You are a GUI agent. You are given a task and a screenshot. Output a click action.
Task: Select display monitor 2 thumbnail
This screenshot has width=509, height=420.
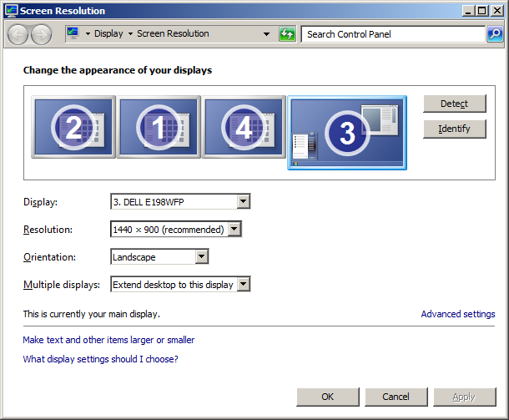coord(73,127)
